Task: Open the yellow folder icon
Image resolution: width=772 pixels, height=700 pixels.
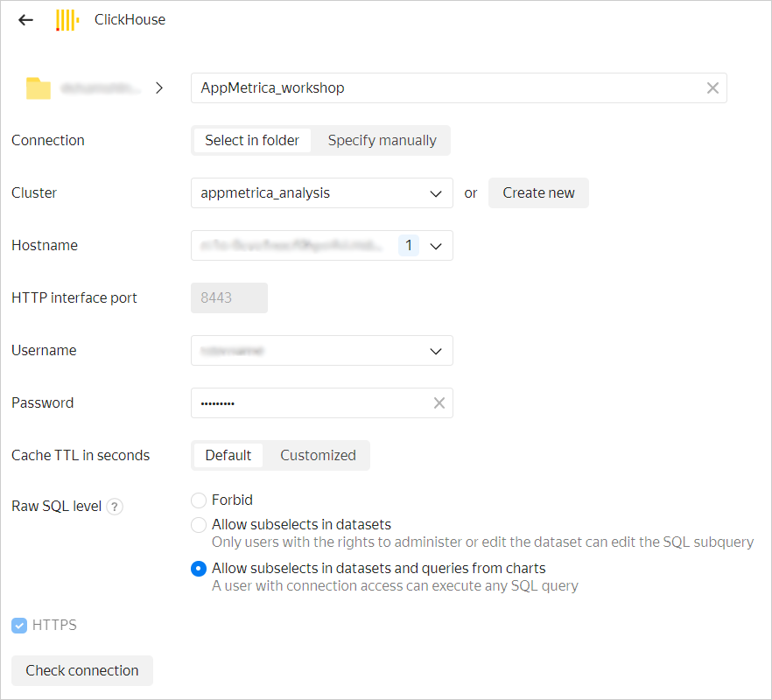Action: (x=38, y=88)
